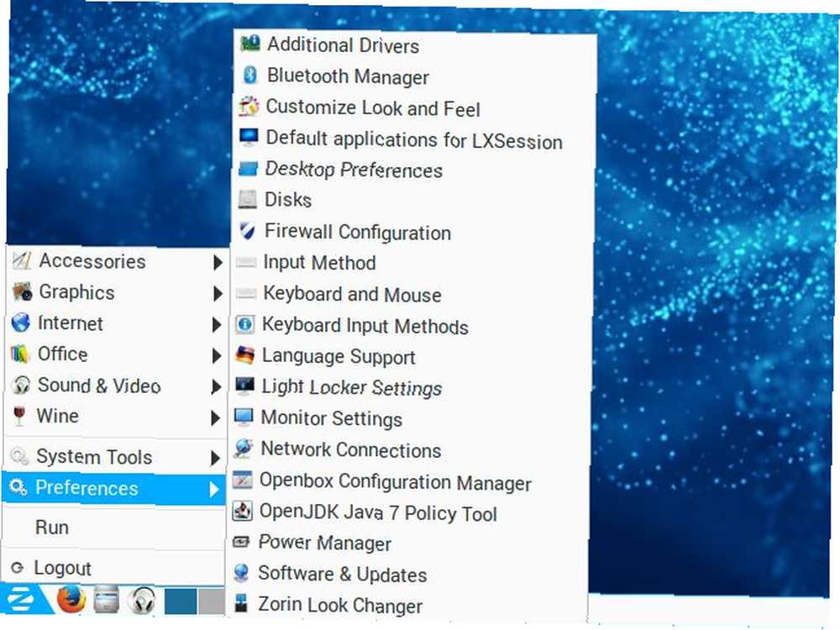The image size is (840, 630).
Task: Click the Zorin Look Changer icon
Action: click(241, 603)
